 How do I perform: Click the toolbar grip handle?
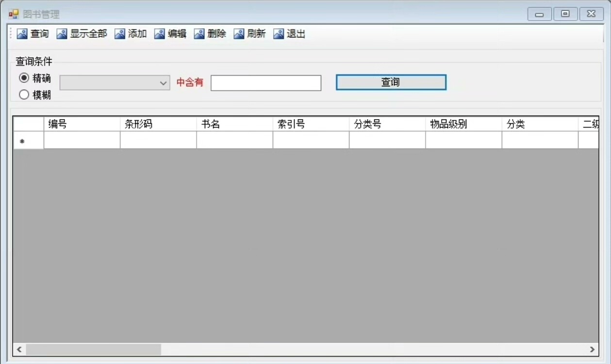pyautogui.click(x=12, y=34)
